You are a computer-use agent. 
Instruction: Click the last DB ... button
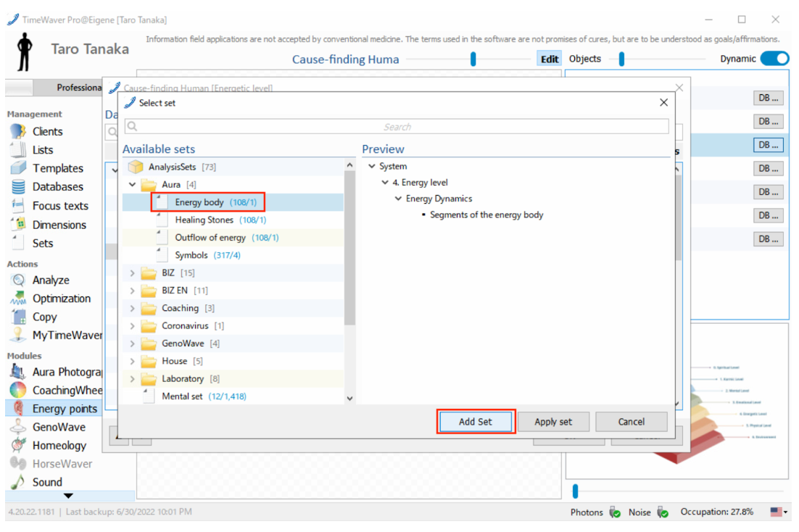[x=768, y=239]
